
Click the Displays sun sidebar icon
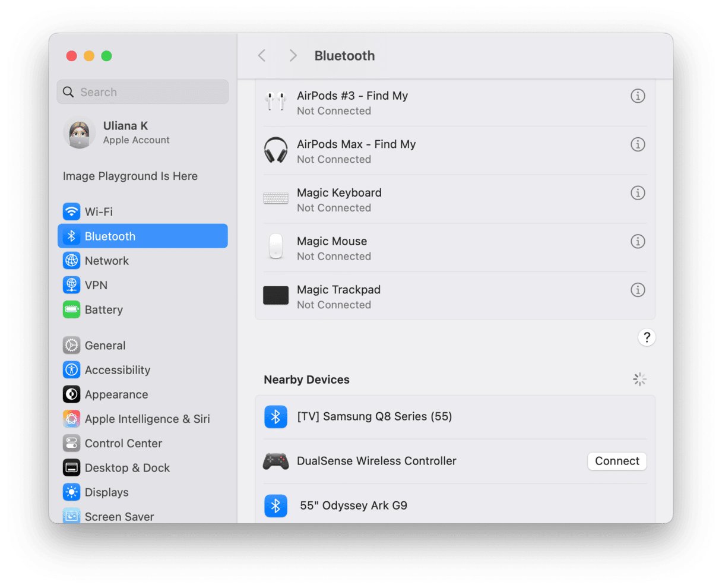71,492
